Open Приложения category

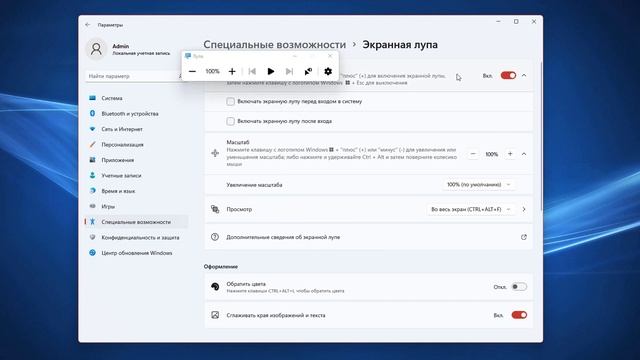136,160
